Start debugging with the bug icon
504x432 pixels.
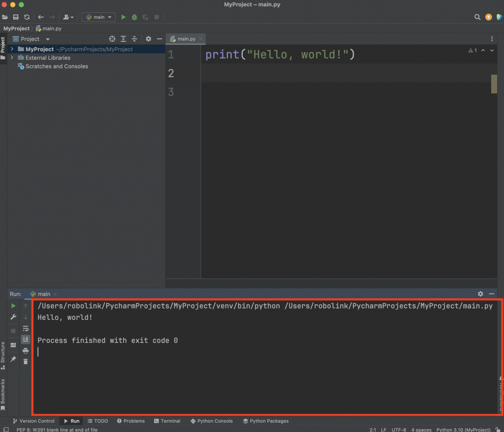(x=134, y=17)
